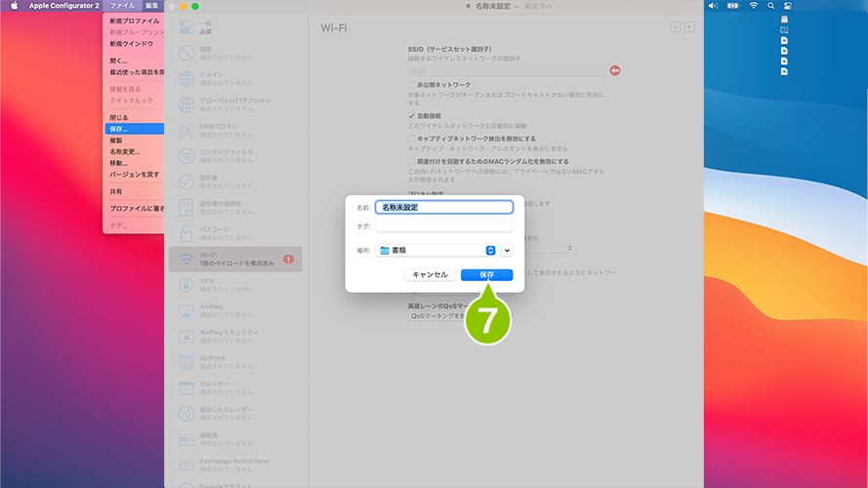Click the empty tags (タグ) input field

coord(444,225)
